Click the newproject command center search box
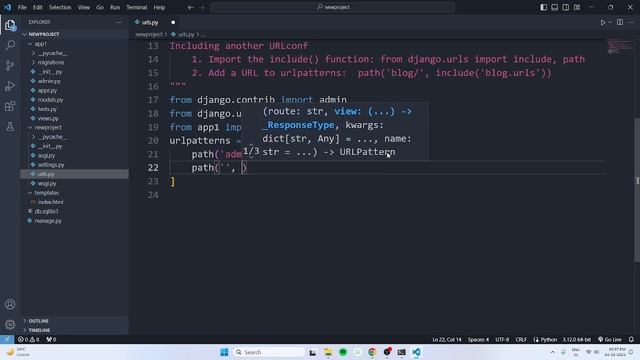640x360 pixels. tap(333, 7)
